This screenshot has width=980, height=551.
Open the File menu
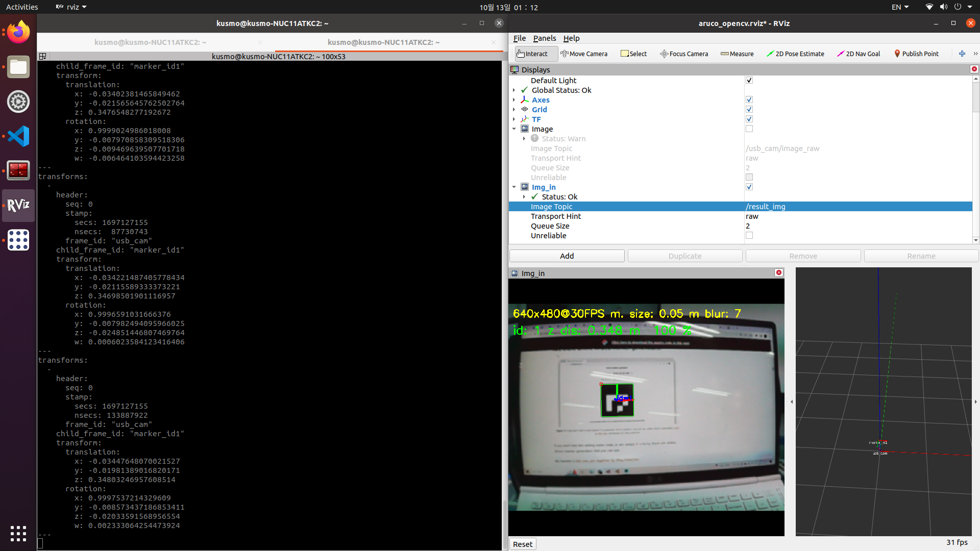[519, 38]
